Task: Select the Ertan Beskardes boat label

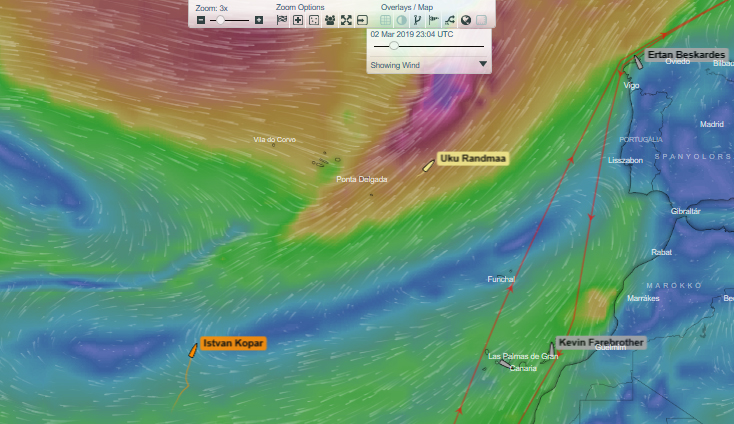Action: click(x=686, y=55)
